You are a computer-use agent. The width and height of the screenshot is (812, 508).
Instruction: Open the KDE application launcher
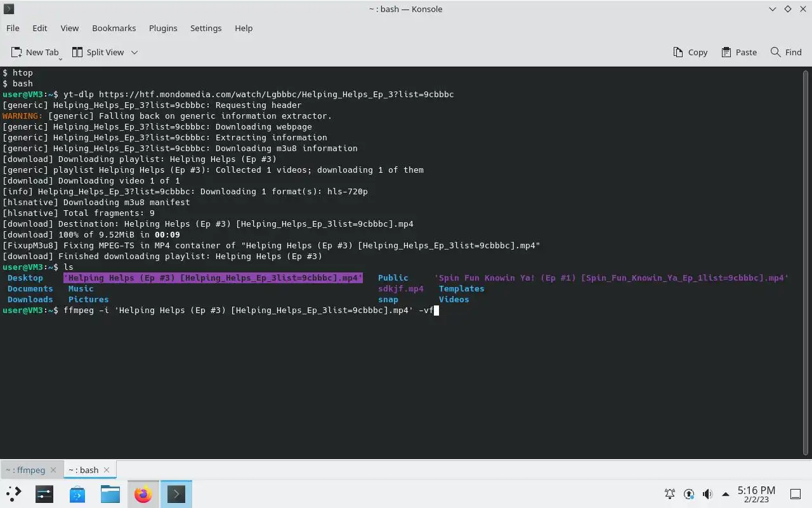click(x=14, y=493)
